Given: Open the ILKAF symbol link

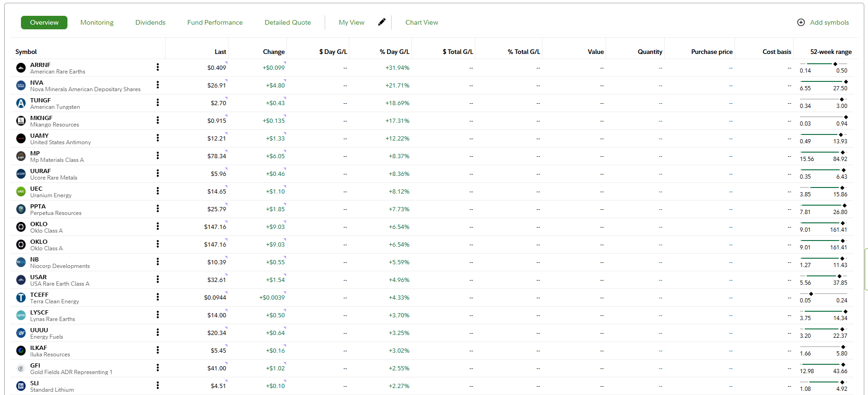Looking at the screenshot, I should (x=39, y=348).
